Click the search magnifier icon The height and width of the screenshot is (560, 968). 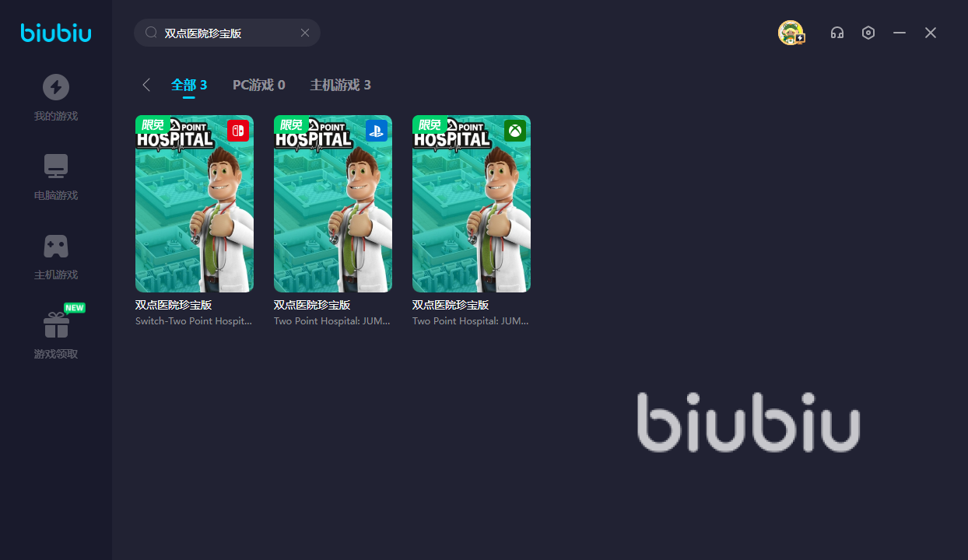tap(152, 33)
